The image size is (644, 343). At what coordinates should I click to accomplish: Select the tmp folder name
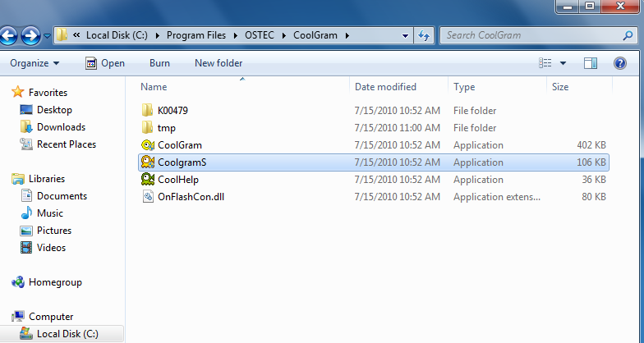pyautogui.click(x=166, y=128)
